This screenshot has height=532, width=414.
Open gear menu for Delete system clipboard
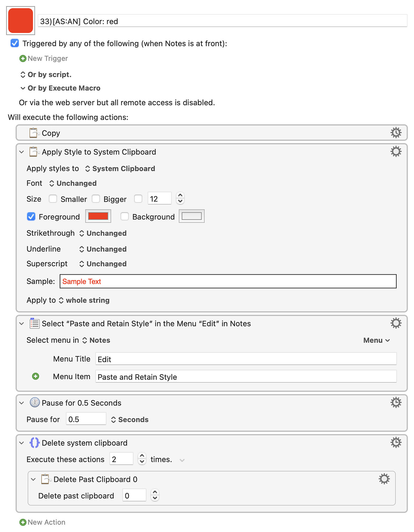(396, 442)
